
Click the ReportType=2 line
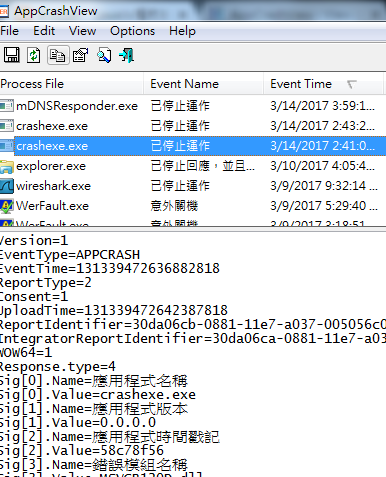click(45, 283)
